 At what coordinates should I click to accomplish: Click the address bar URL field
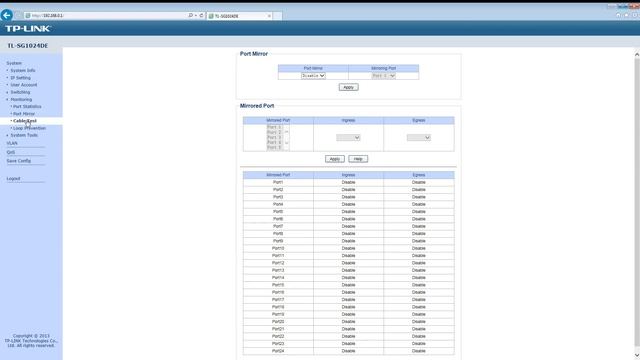click(106, 16)
